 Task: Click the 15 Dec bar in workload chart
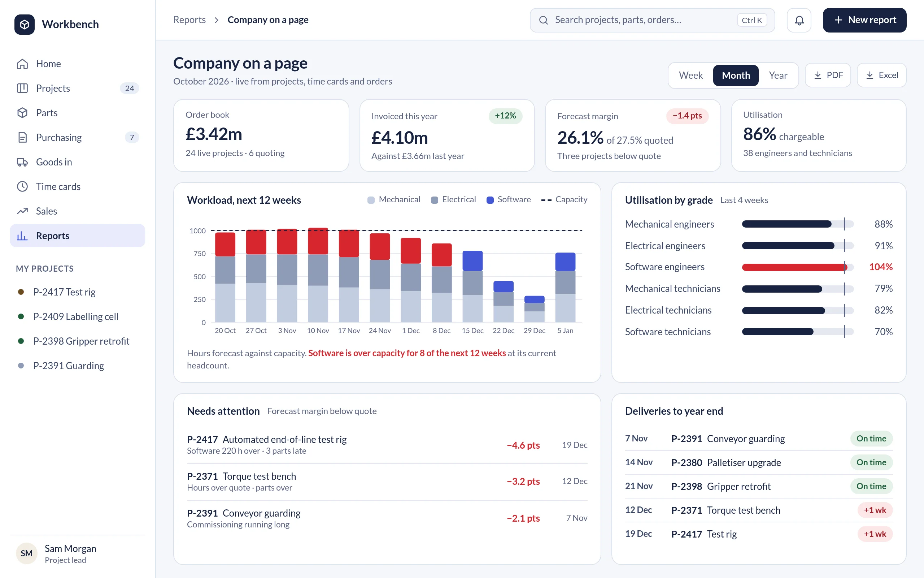472,286
